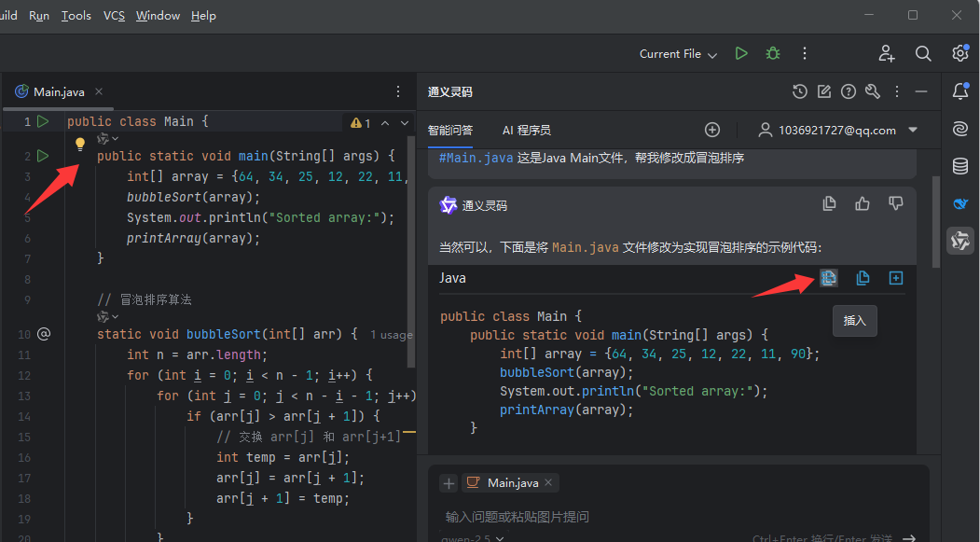Expand the Tongyi inline hint above bubbleSort
The image size is (980, 542).
click(107, 317)
